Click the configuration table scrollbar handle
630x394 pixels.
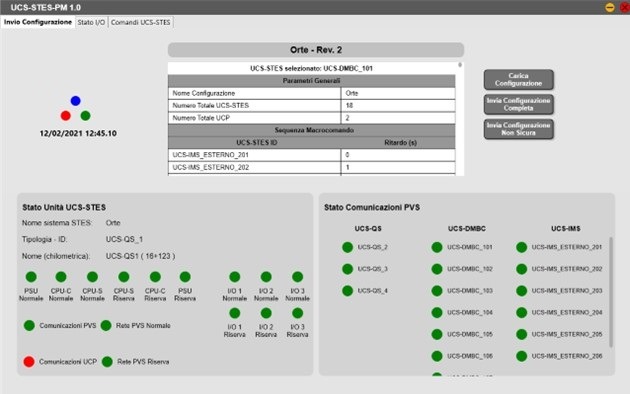click(x=460, y=65)
